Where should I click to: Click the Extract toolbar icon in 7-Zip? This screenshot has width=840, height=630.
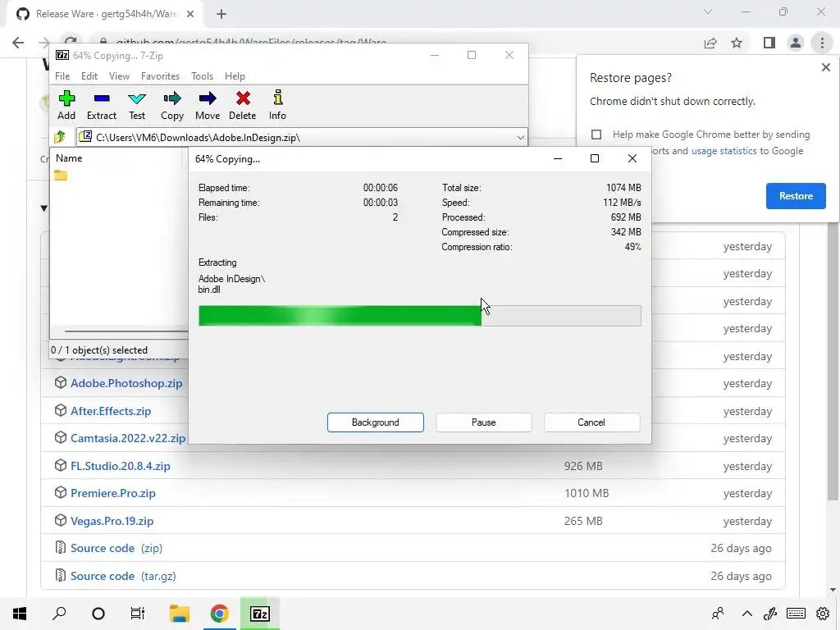tap(101, 105)
